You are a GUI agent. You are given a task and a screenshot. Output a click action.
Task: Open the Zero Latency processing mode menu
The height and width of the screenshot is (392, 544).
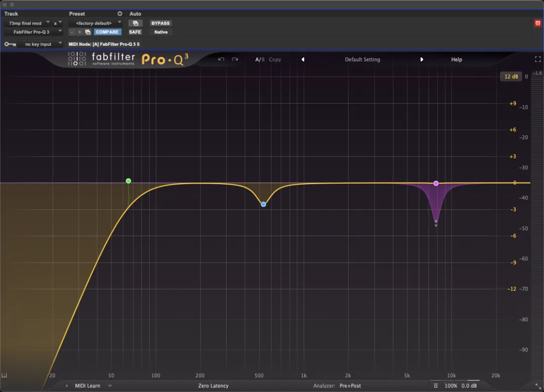tap(214, 385)
